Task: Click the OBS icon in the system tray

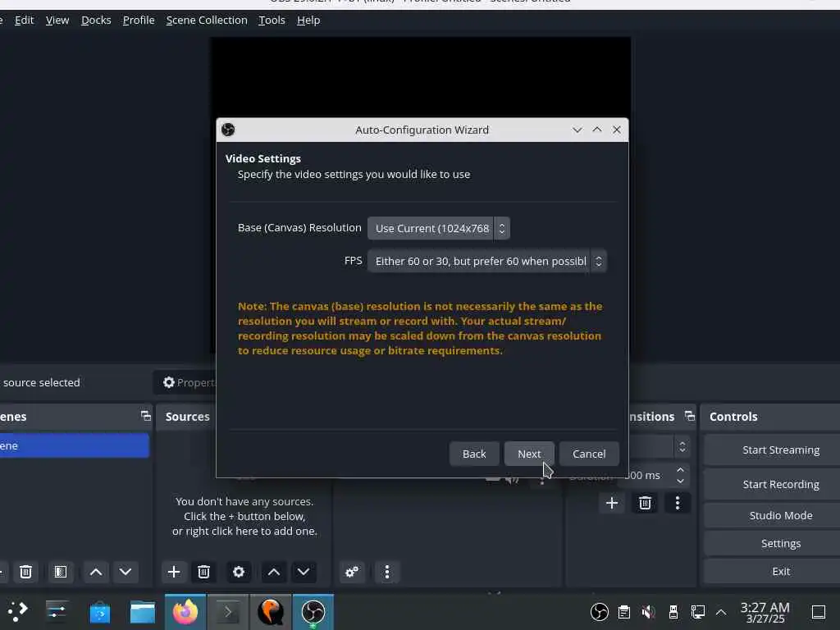Action: pyautogui.click(x=600, y=612)
